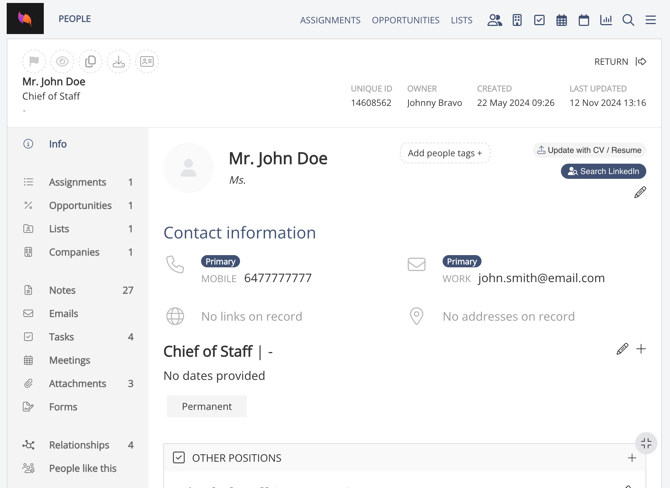The height and width of the screenshot is (488, 670).
Task: Toggle the eye watch icon
Action: pyautogui.click(x=62, y=62)
